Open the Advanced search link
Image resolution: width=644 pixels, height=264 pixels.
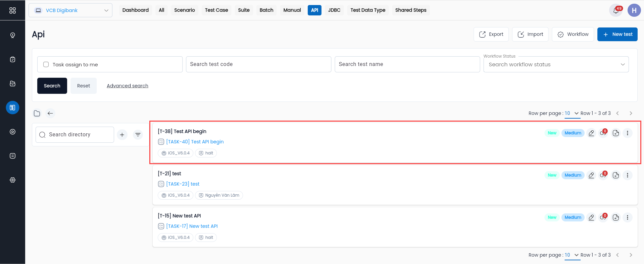point(128,86)
